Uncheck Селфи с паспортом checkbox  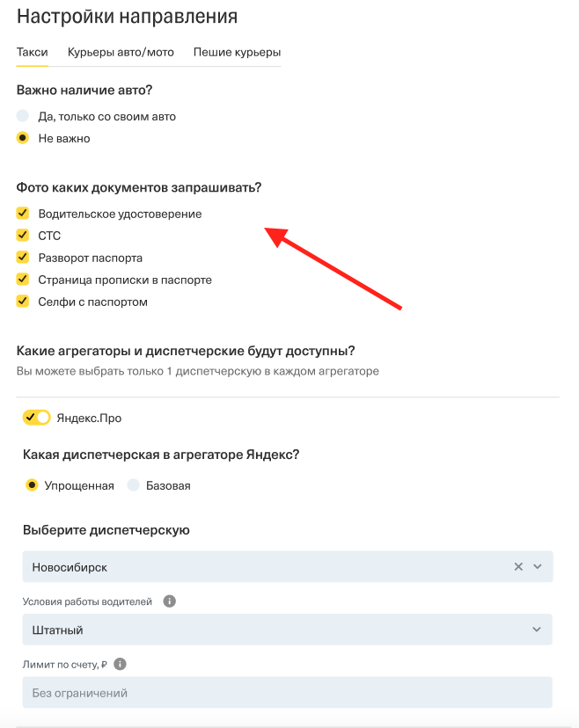tap(23, 302)
